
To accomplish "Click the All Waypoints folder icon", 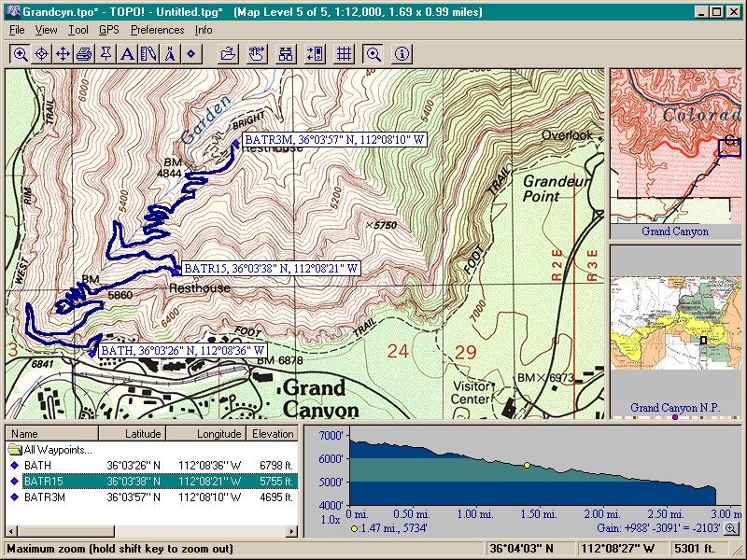I will tap(15, 449).
